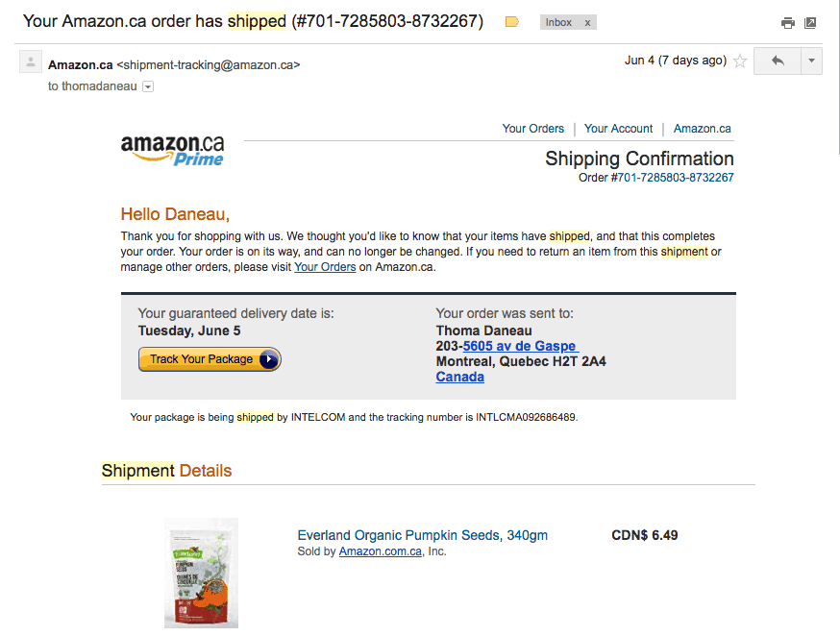Viewport: 840px width, 636px height.
Task: Click the reply arrow button
Action: coord(778,61)
